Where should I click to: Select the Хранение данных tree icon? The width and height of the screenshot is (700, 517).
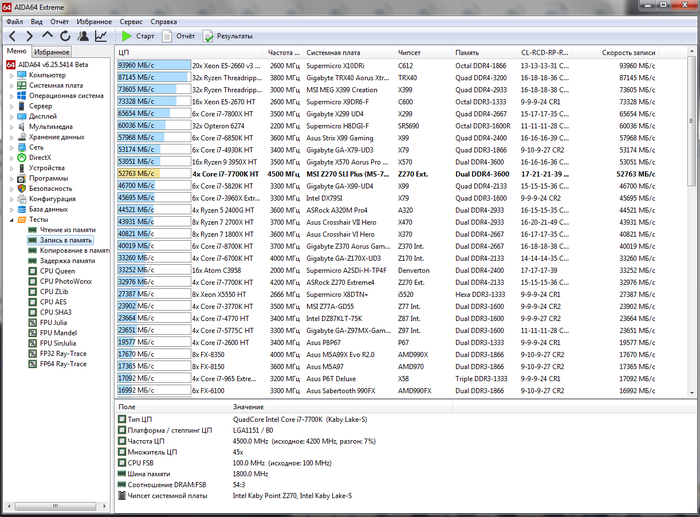click(22, 137)
